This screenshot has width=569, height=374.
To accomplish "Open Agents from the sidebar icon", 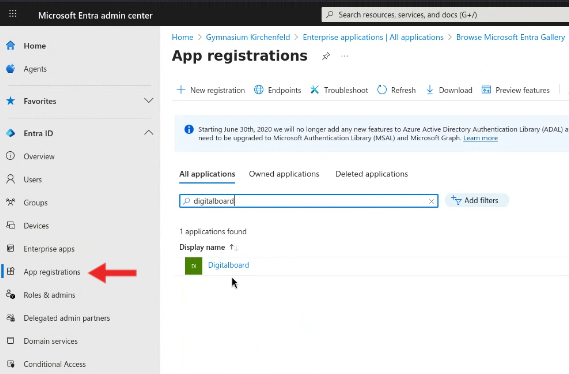I will click(x=11, y=69).
